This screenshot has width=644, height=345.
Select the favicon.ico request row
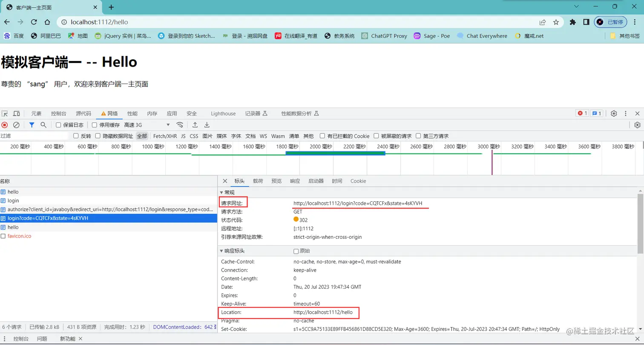coord(109,236)
